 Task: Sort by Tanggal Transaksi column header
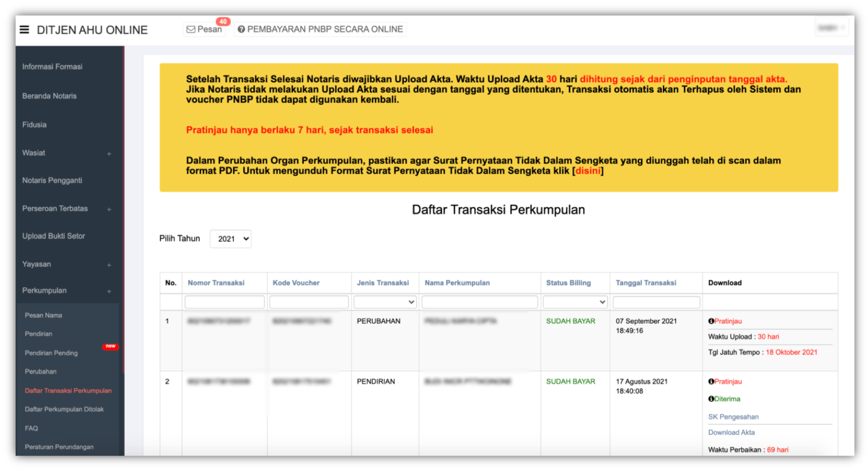[646, 283]
